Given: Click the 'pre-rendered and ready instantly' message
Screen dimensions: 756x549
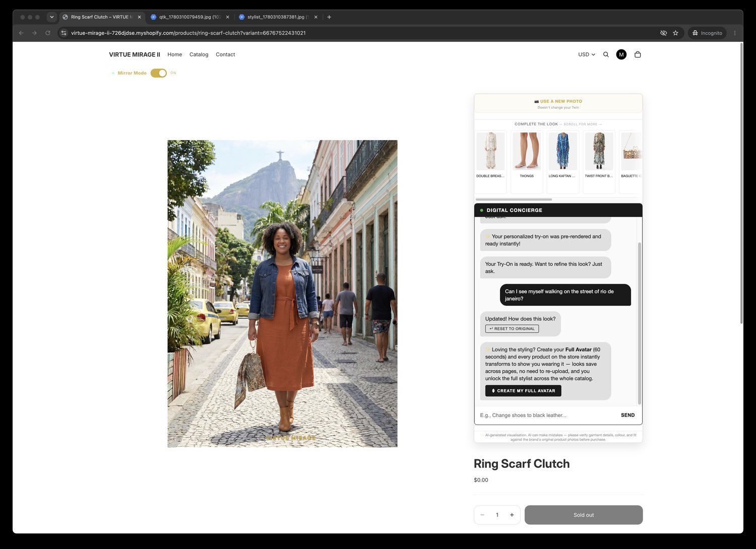Looking at the screenshot, I should [545, 240].
